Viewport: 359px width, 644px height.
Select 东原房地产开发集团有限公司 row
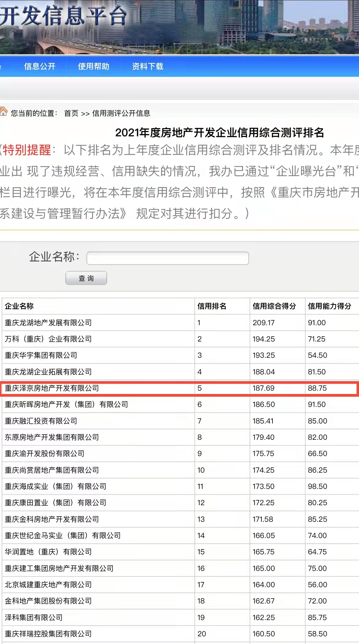coord(180,437)
